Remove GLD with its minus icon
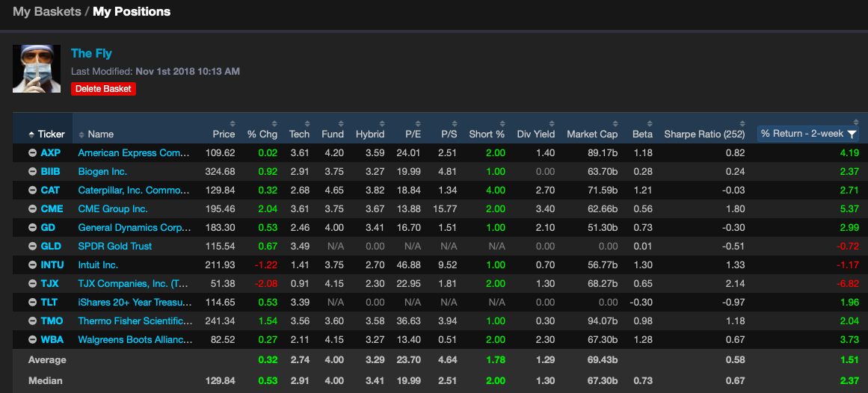 point(33,247)
